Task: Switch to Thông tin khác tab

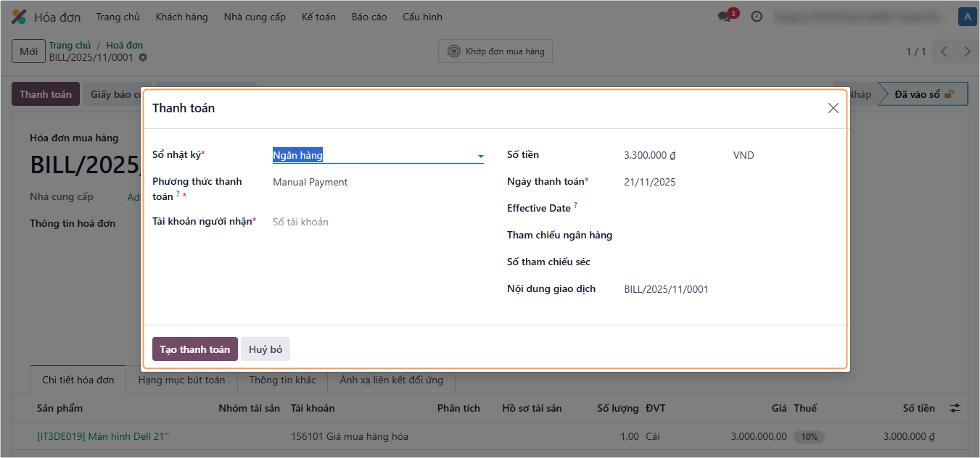Action: 282,380
